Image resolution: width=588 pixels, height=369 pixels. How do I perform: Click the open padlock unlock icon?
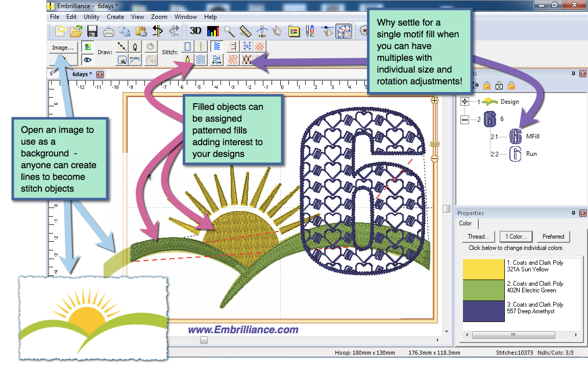pyautogui.click(x=511, y=86)
